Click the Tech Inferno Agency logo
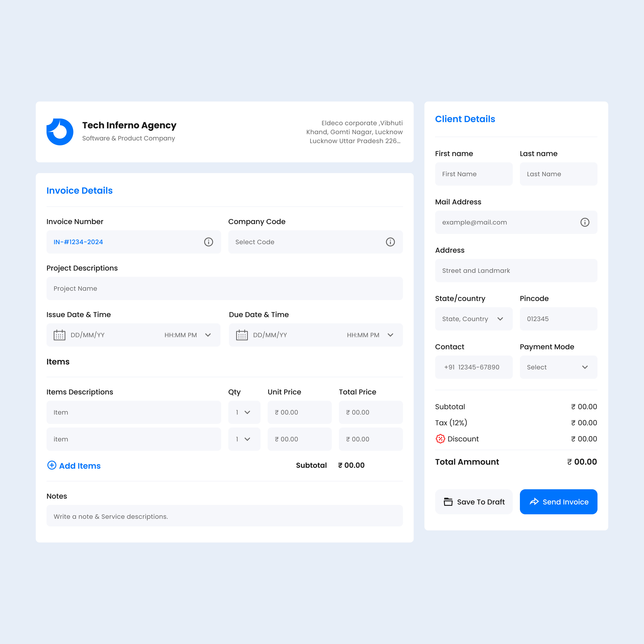644x644 pixels. [60, 131]
